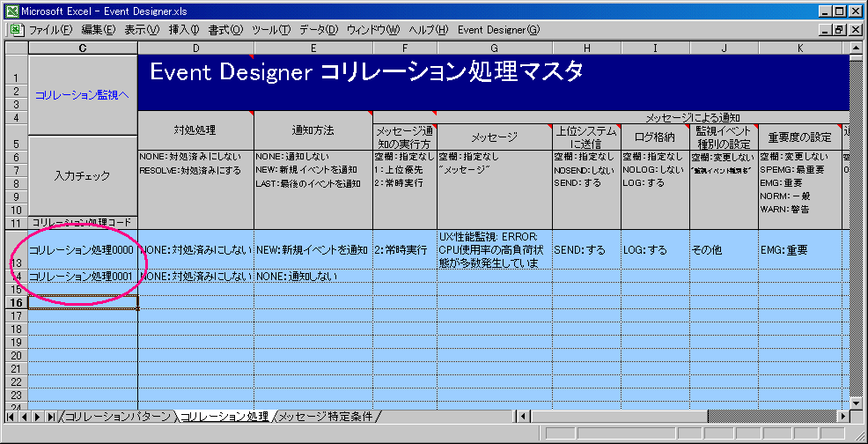Click the vertical scrollbar up arrow
Image resolution: width=868 pixels, height=444 pixels.
(857, 48)
